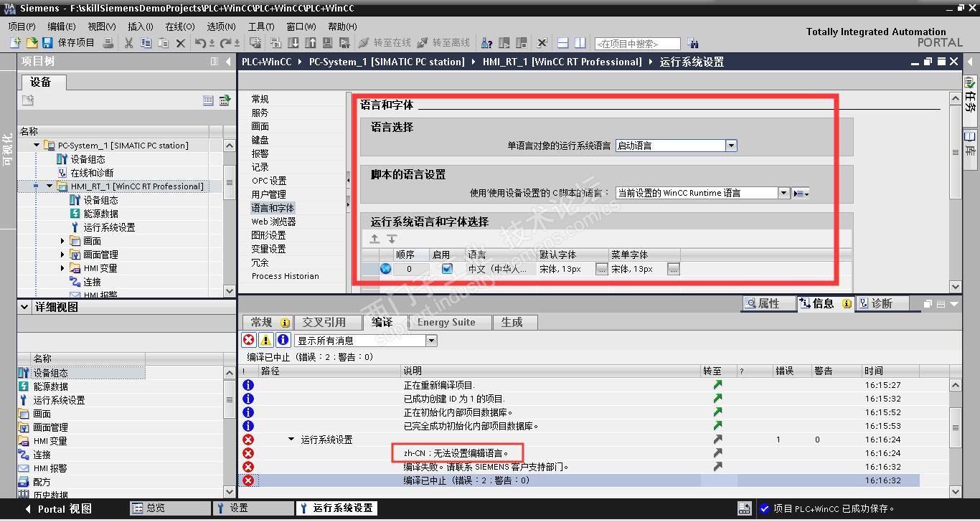Toggle the warning messages filter icon
Viewport: 980px width, 522px height.
[x=265, y=341]
